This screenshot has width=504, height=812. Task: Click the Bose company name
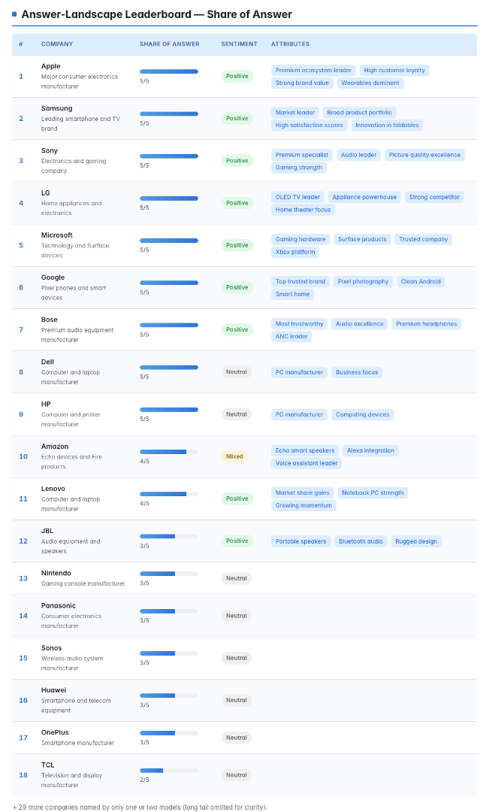pos(49,320)
